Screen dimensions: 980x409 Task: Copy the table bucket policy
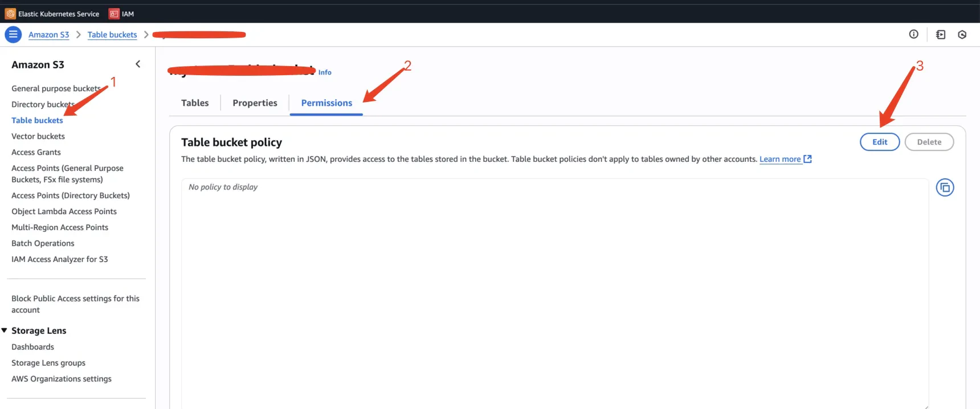coord(945,187)
